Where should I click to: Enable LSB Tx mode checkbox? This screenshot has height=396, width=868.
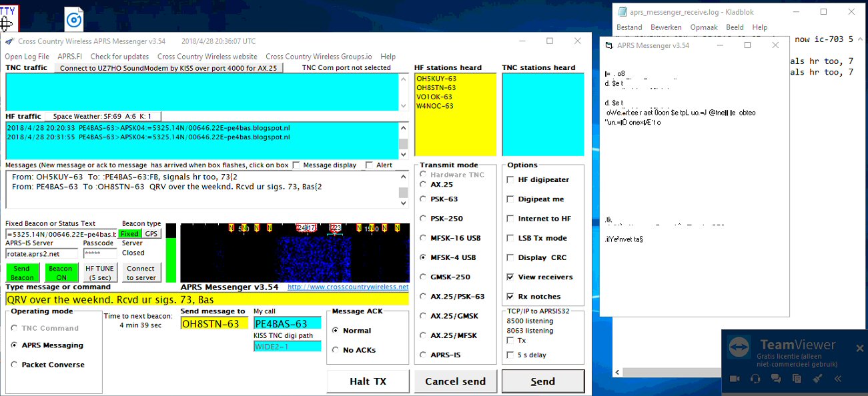511,238
